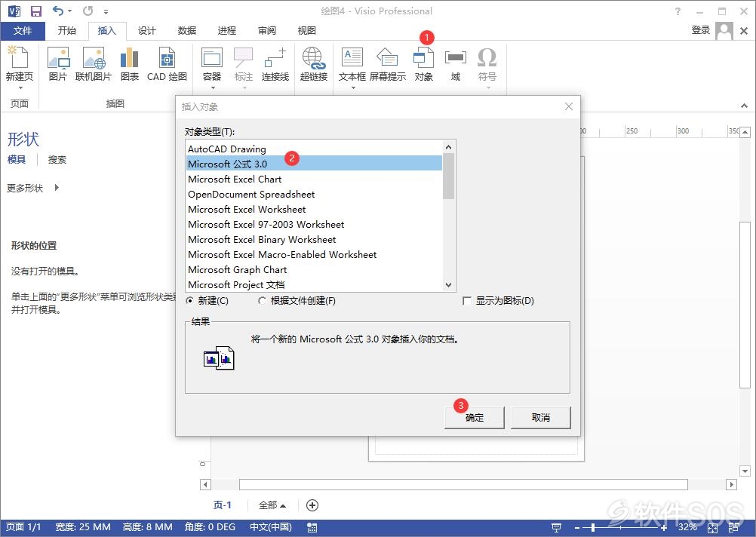Image resolution: width=756 pixels, height=537 pixels.
Task: Click the zoom slider handle
Action: 593,528
